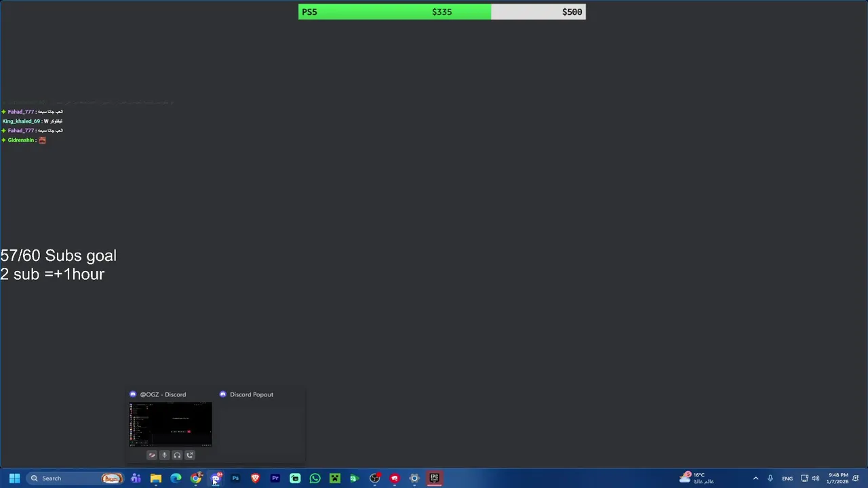Select the Discord Popout window preview
Screen dimensions: 868x488
260,424
